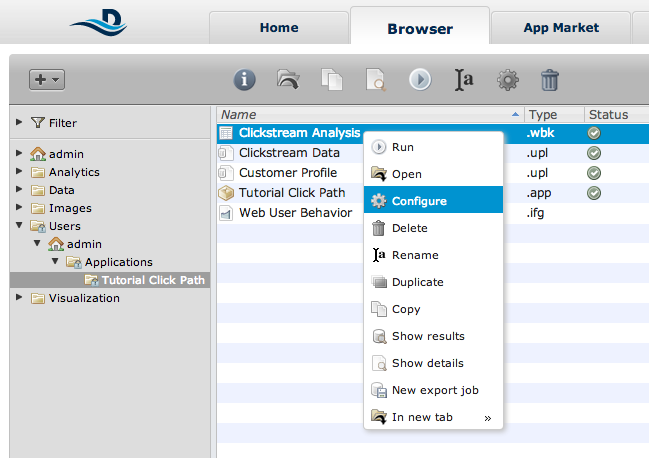Click the status checkmark for Clickstream Analysis

tap(594, 133)
